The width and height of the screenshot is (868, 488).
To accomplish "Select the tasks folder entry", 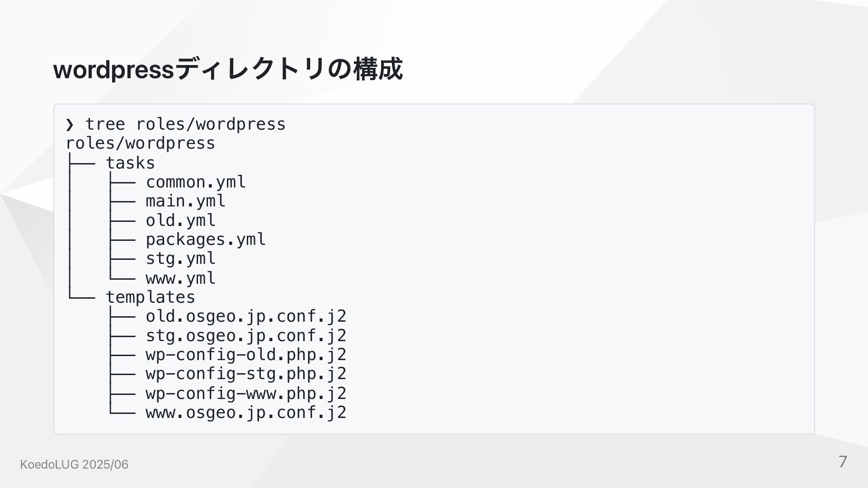I will pos(130,163).
